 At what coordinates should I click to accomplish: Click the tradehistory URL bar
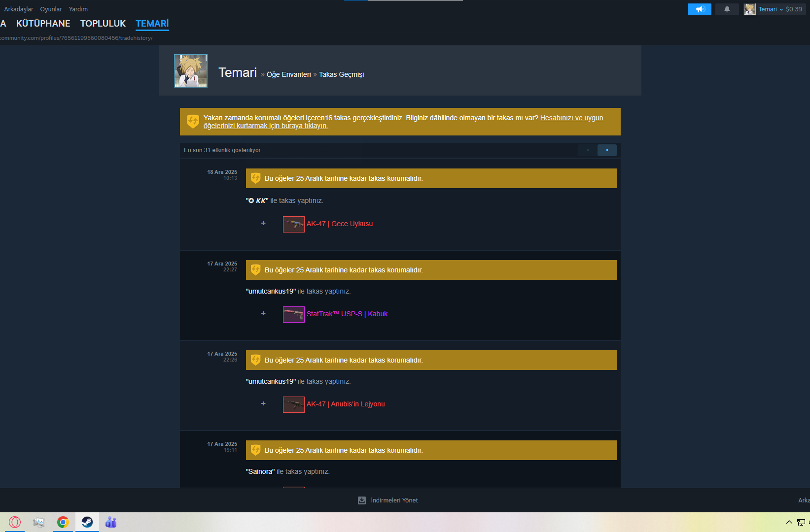click(x=76, y=38)
